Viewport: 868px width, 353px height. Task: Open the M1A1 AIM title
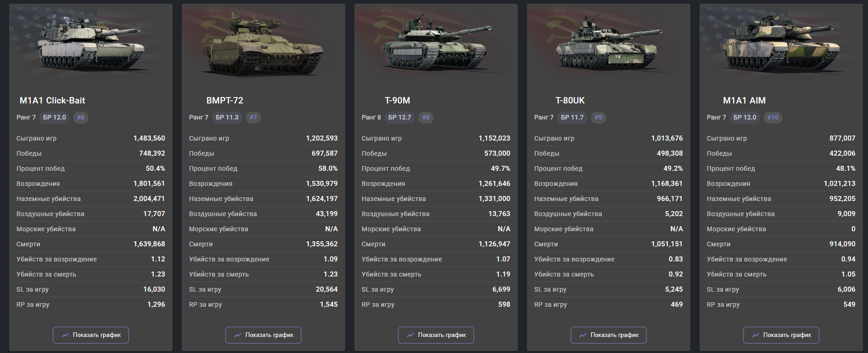pyautogui.click(x=744, y=100)
